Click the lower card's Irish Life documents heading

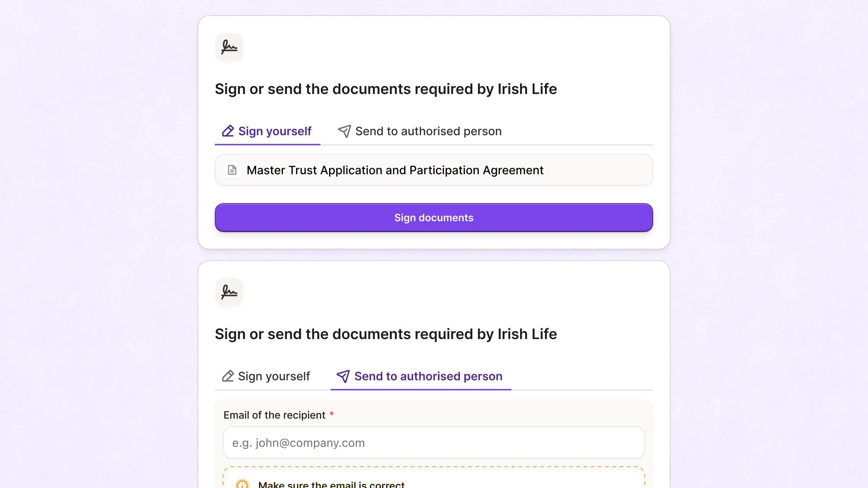[386, 334]
